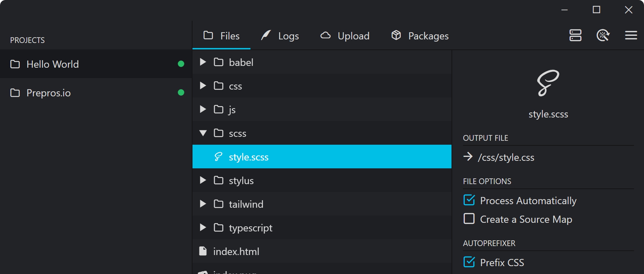Click the Prepros.io folder icon
The height and width of the screenshot is (274, 644).
(x=15, y=92)
